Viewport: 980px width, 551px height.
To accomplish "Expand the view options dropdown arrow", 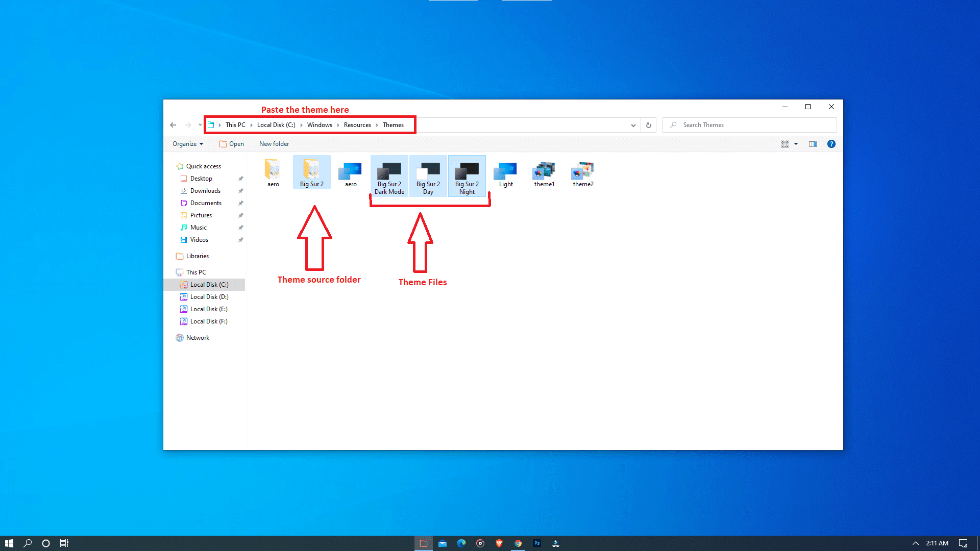I will pyautogui.click(x=796, y=144).
